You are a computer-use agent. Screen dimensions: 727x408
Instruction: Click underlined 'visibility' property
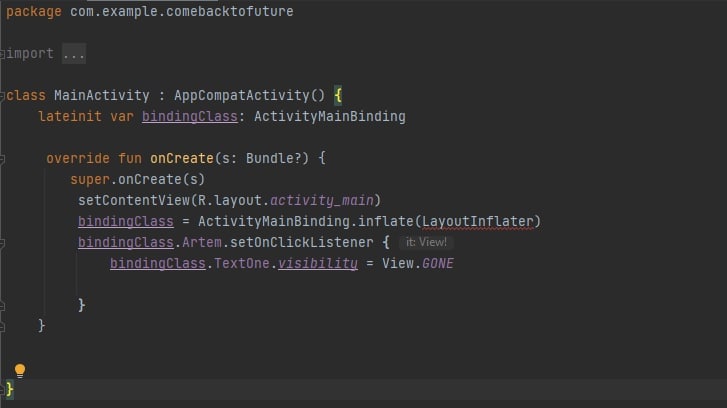pos(318,263)
